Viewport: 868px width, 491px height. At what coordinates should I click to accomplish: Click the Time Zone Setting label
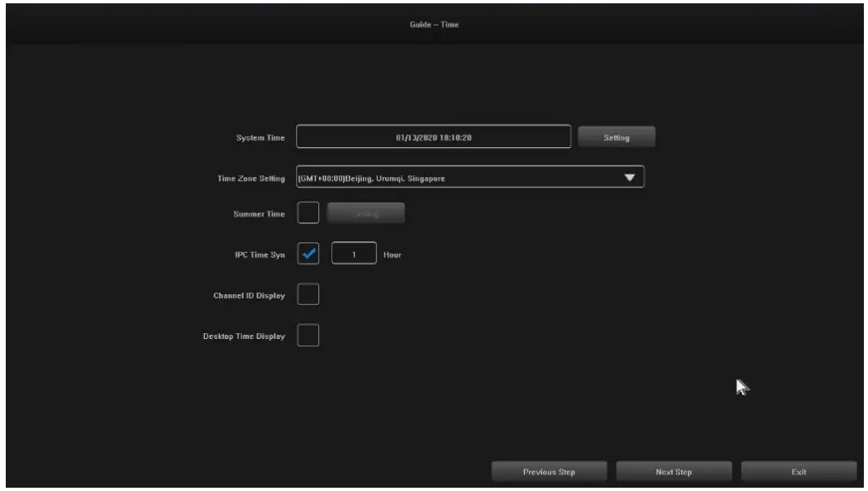250,179
